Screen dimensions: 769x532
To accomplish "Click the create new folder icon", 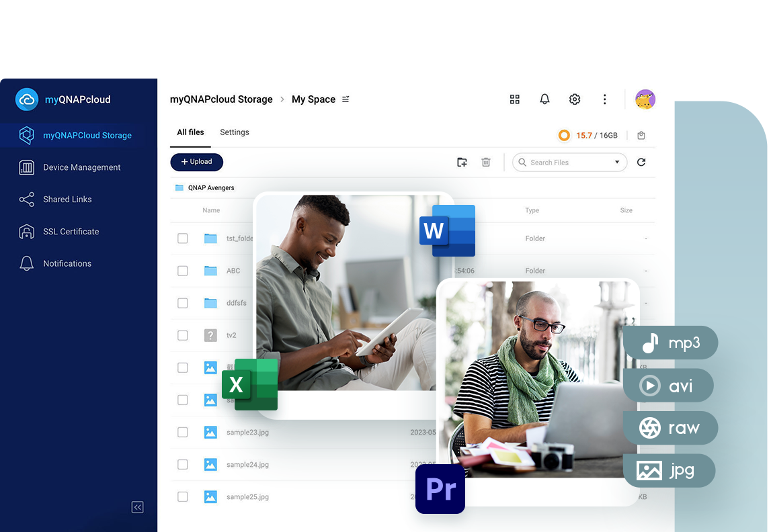I will click(x=462, y=162).
